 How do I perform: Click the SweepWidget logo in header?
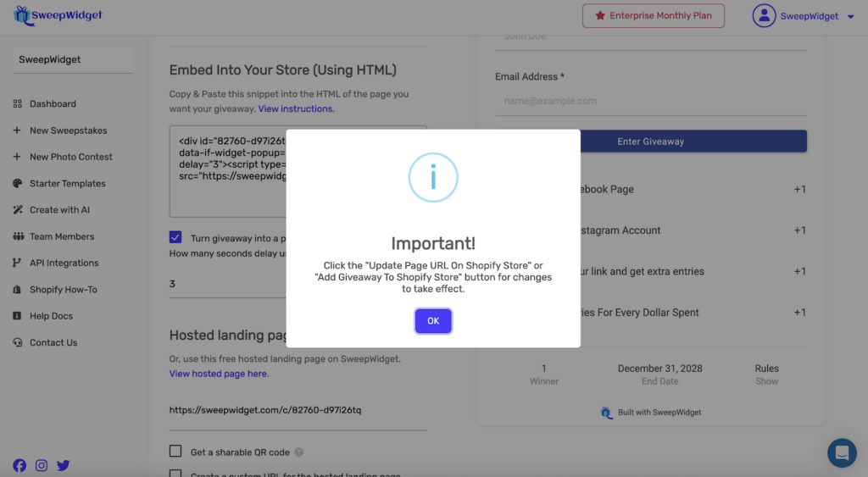pos(59,15)
